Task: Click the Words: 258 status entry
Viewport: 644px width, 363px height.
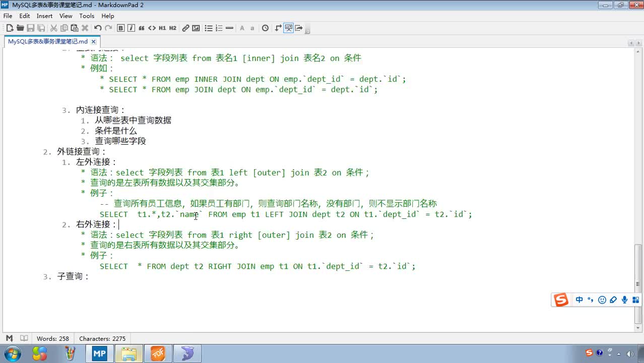Action: tap(53, 339)
